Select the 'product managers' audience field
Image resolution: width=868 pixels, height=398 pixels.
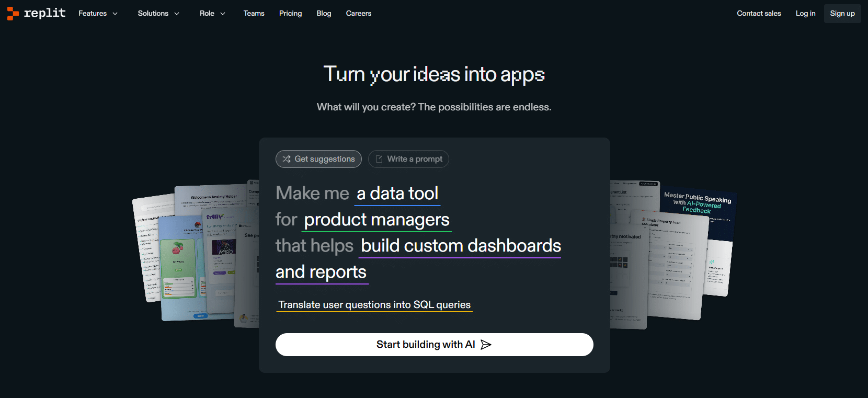pos(376,220)
